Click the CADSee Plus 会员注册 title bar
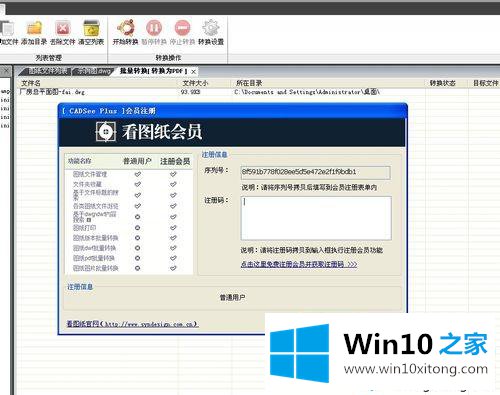The width and height of the screenshot is (500, 395). click(232, 111)
